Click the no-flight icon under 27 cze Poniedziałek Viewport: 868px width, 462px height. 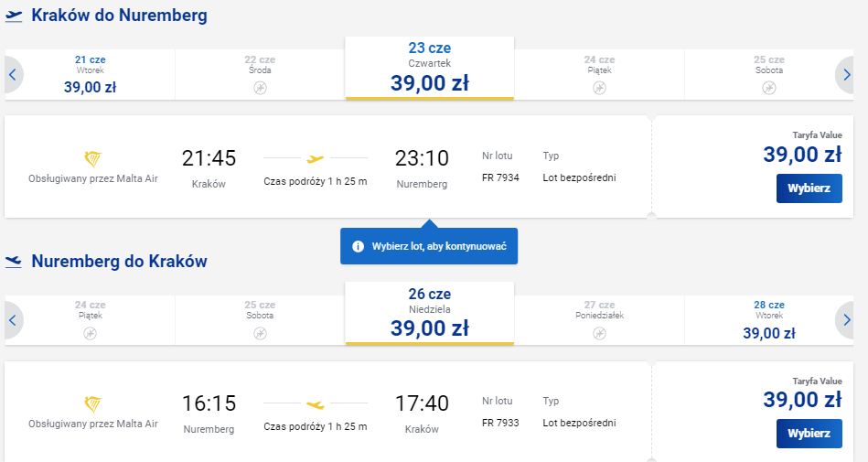click(599, 334)
